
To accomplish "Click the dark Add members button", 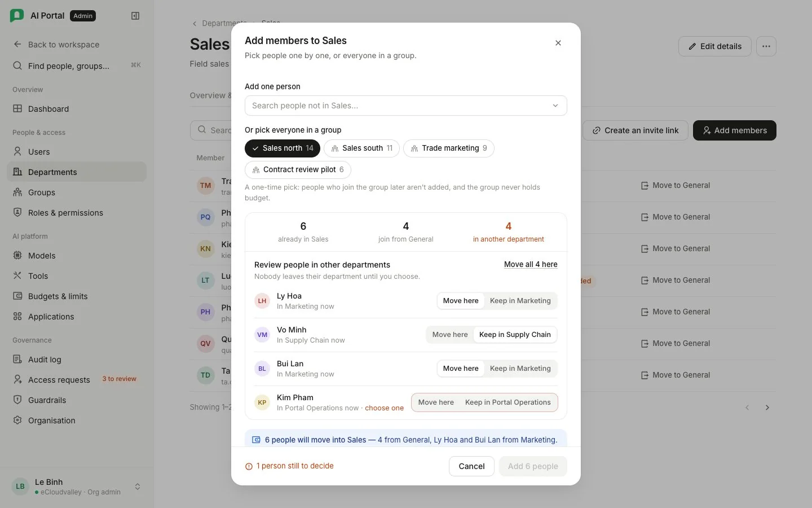I will 735,130.
